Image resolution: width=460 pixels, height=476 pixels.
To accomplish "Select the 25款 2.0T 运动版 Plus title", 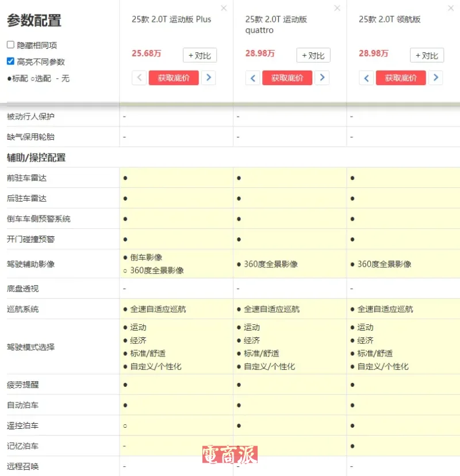I will pos(171,20).
